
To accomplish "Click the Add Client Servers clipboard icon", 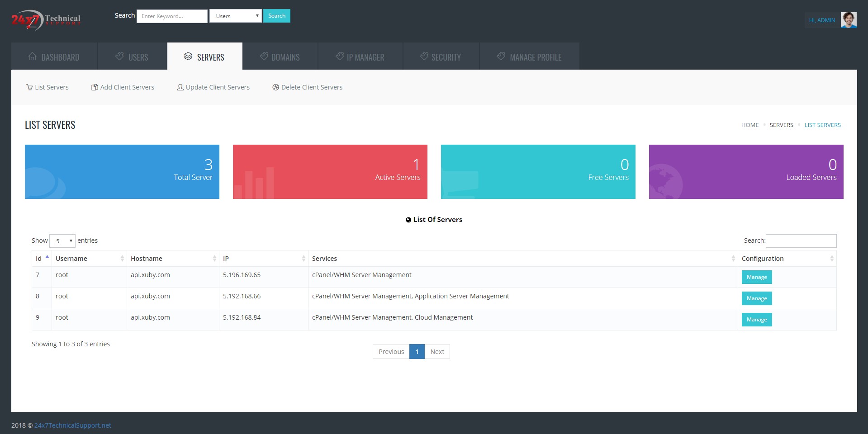I will pos(95,87).
